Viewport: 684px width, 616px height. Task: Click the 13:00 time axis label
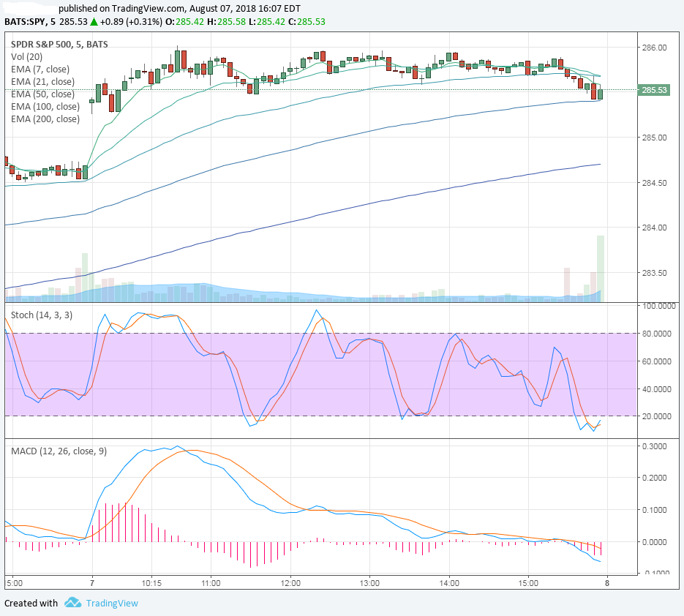click(x=369, y=583)
